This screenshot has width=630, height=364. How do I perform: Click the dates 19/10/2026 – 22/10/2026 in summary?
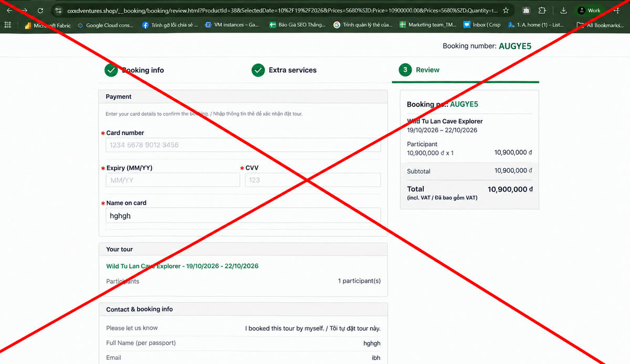click(442, 130)
